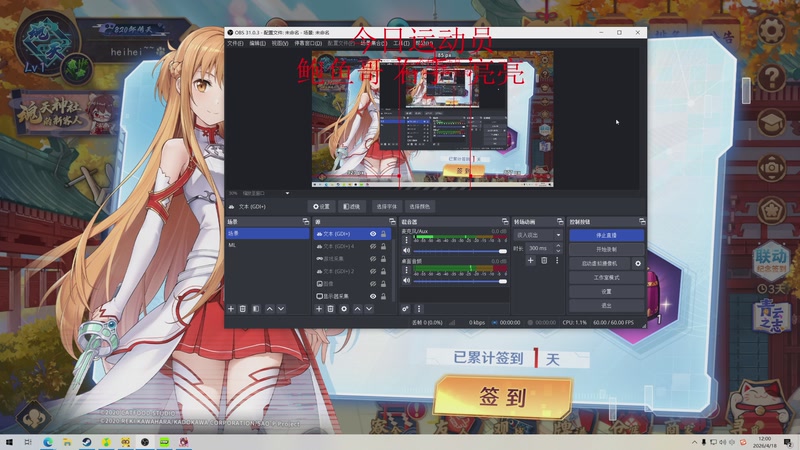The height and width of the screenshot is (450, 800).
Task: Adjust 麦克风/Aux volume slider
Action: (460, 251)
